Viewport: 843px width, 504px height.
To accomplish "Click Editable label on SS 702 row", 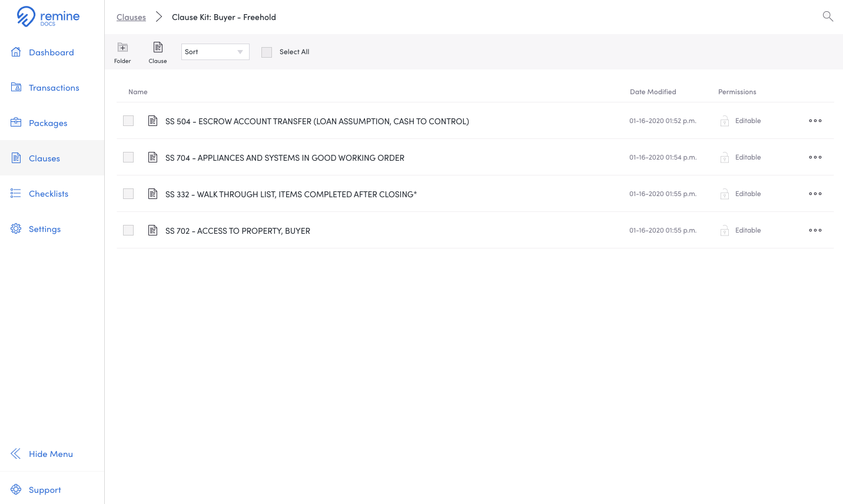I will coord(748,230).
